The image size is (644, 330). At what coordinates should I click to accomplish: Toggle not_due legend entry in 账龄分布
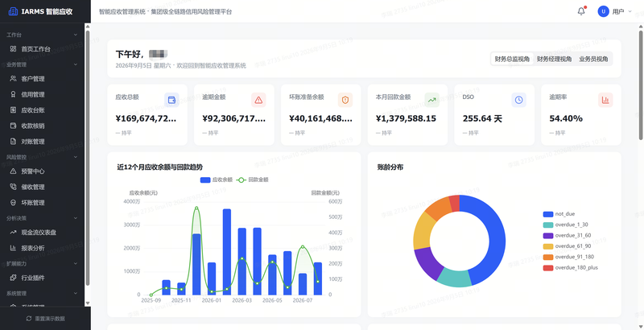(559, 214)
